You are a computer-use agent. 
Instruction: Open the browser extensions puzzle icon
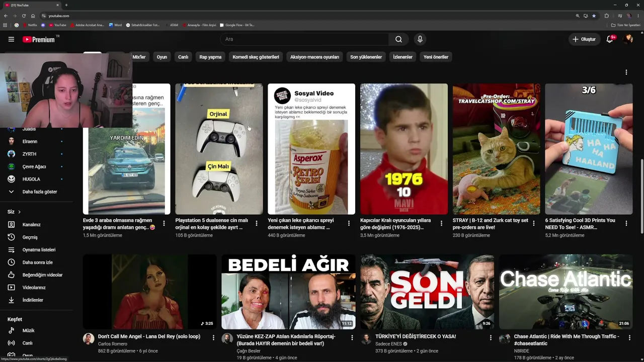click(606, 16)
